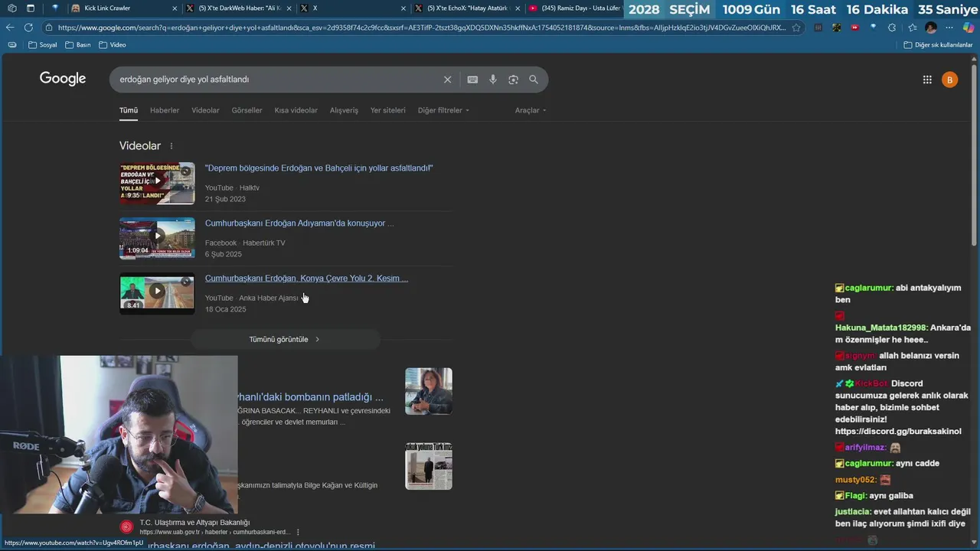The image size is (980, 551).
Task: Open "Deprem bölgesinde Erdoğan ve Bahçeli" video link
Action: point(319,168)
